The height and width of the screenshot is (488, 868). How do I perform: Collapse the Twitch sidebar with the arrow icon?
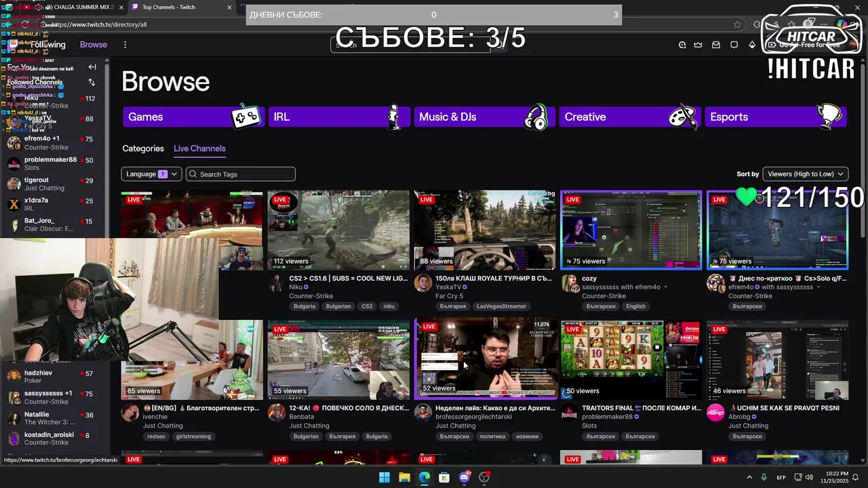pyautogui.click(x=92, y=67)
